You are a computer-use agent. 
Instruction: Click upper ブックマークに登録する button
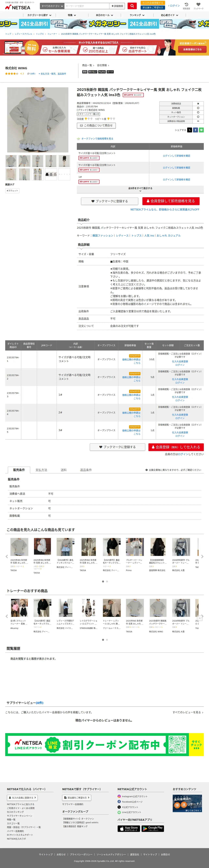[110, 201]
